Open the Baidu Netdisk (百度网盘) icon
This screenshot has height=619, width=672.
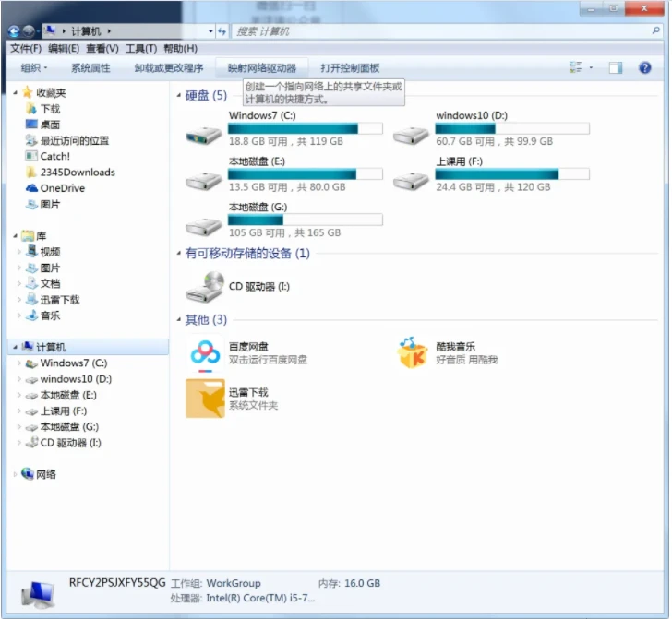205,352
